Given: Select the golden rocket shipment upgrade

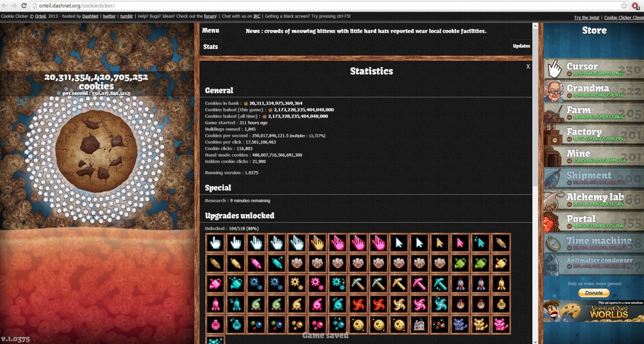Looking at the screenshot, I should coord(501,283).
